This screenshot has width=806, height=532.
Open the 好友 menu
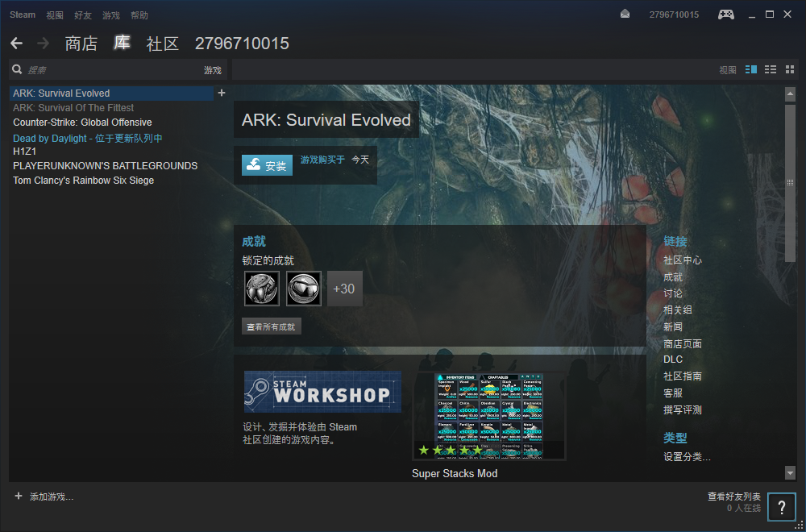click(x=83, y=15)
